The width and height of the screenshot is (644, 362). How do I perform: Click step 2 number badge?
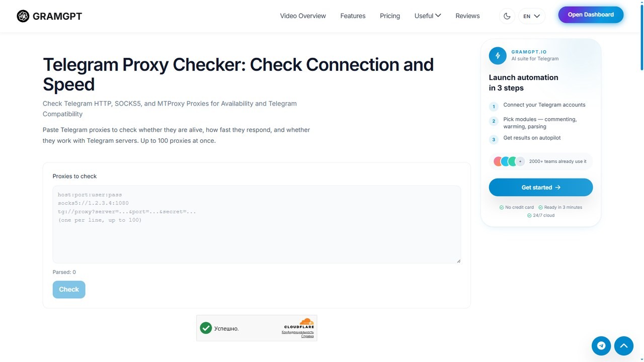pyautogui.click(x=494, y=121)
